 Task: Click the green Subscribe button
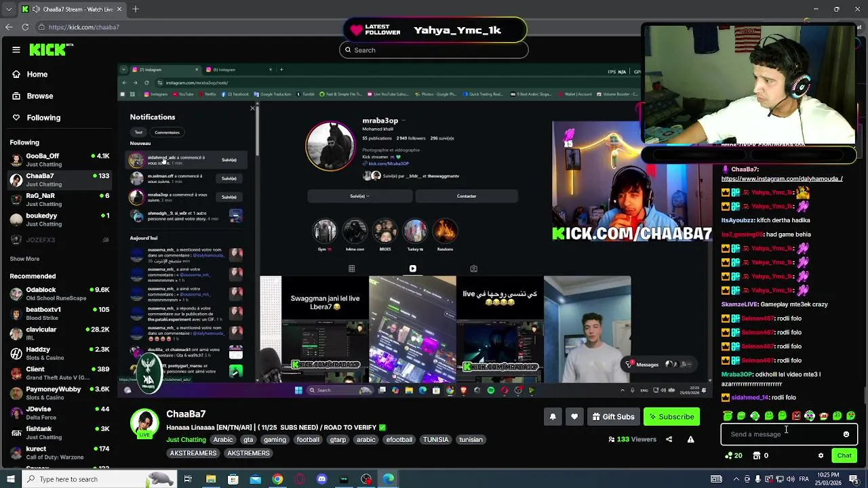point(671,417)
